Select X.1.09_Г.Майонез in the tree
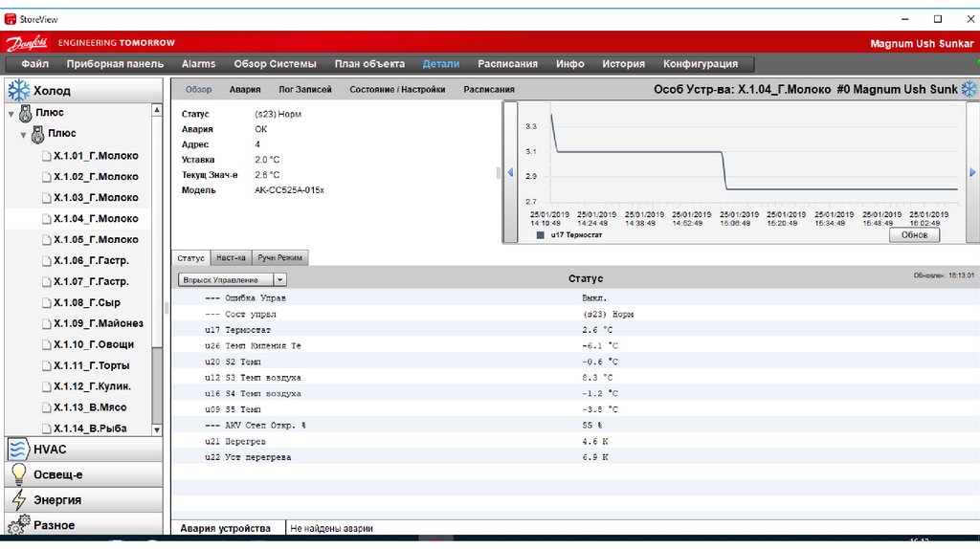 coord(98,323)
